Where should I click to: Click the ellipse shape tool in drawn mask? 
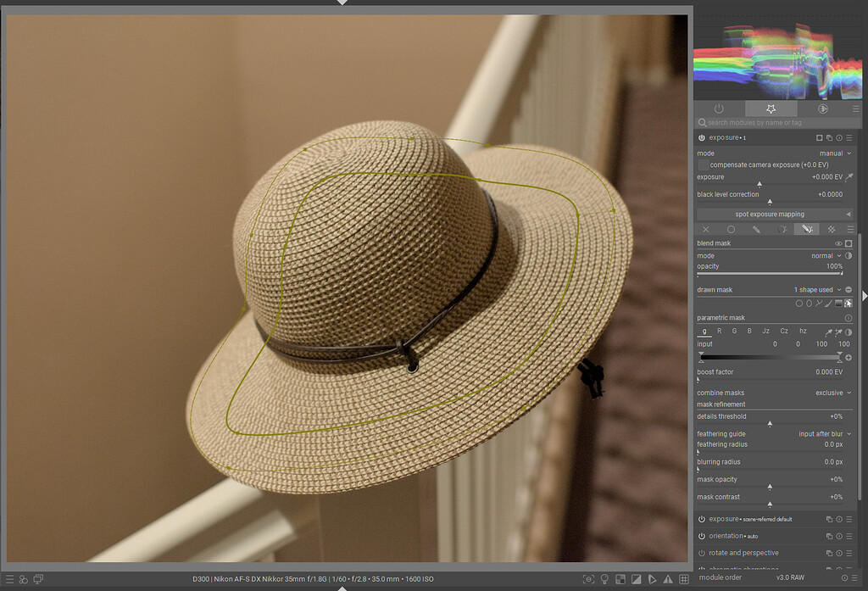[809, 303]
